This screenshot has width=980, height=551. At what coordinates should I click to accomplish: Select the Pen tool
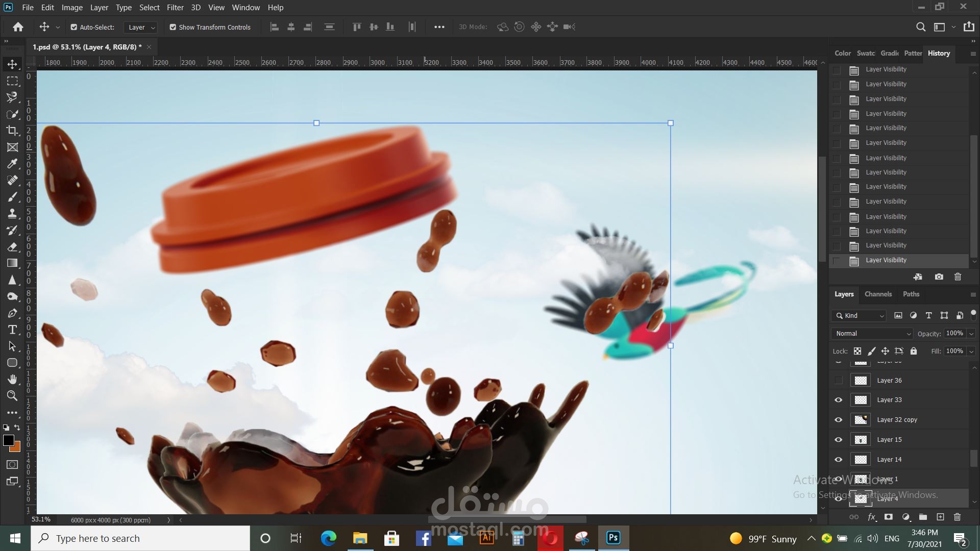[12, 313]
